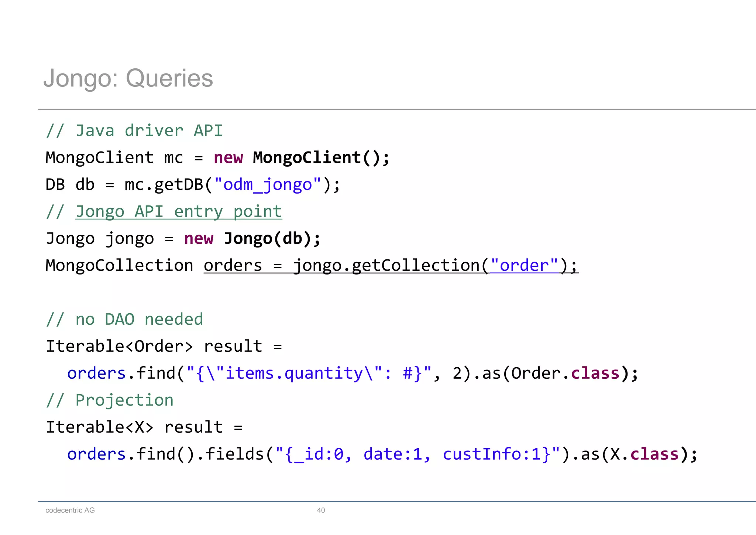Click the underlined 'Jongo API entry point' comment
Viewport: 756px width, 535px height.
(x=179, y=212)
